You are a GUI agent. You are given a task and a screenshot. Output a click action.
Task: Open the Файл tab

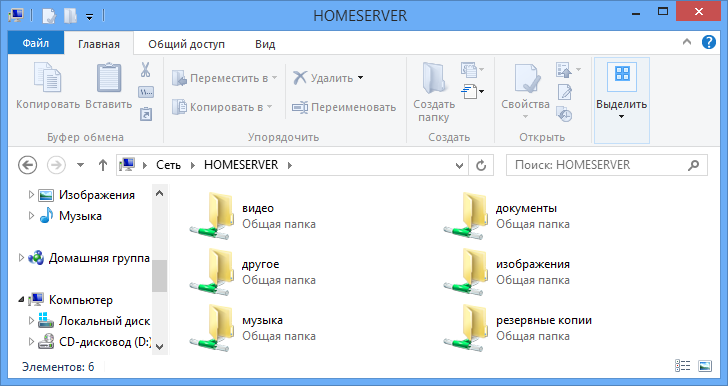36,43
